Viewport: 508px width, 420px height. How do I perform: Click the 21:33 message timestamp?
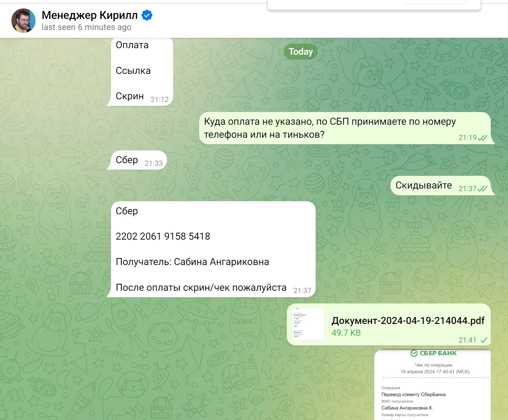tap(154, 163)
